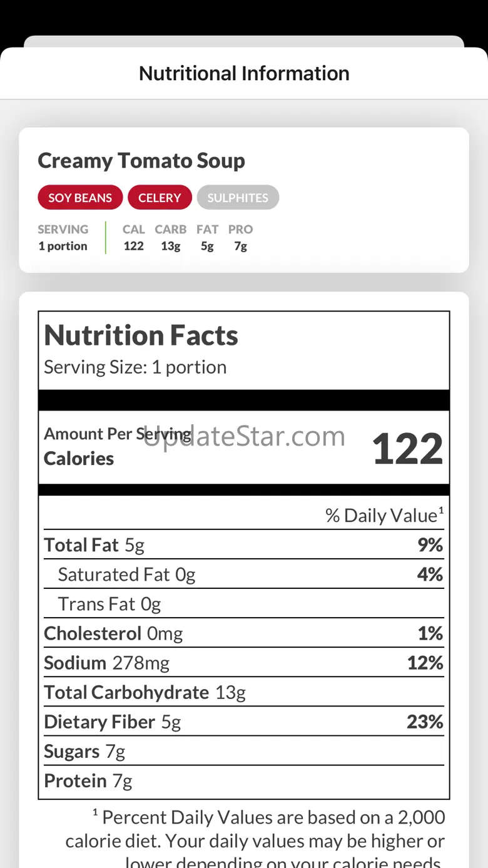Tap the PRO 7g summary value
Image resolution: width=488 pixels, height=868 pixels.
tap(240, 238)
